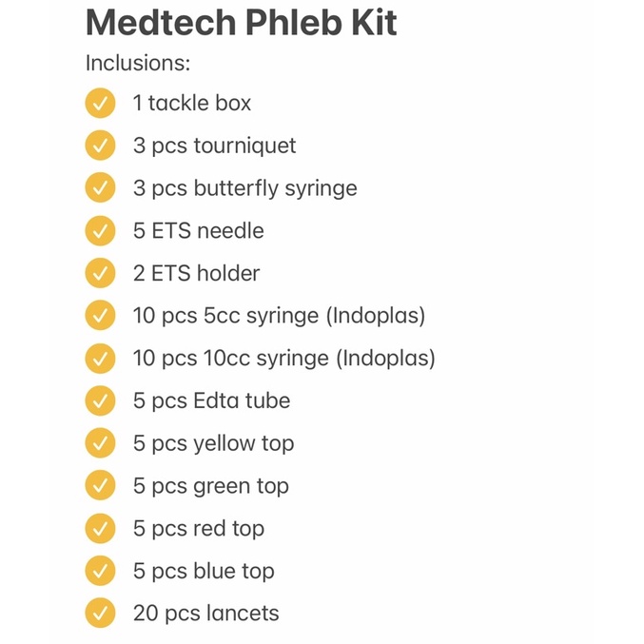Click the check icon next to 5 ETS needle
This screenshot has height=644, width=644.
tap(100, 230)
